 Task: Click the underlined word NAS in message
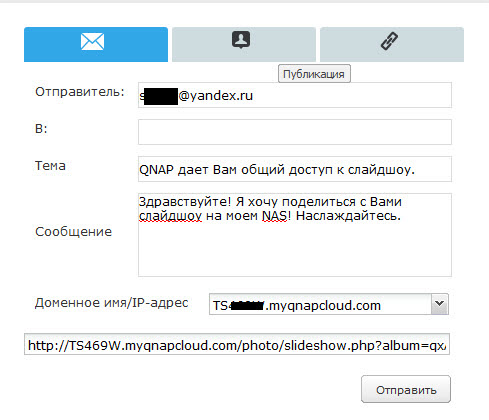274,216
